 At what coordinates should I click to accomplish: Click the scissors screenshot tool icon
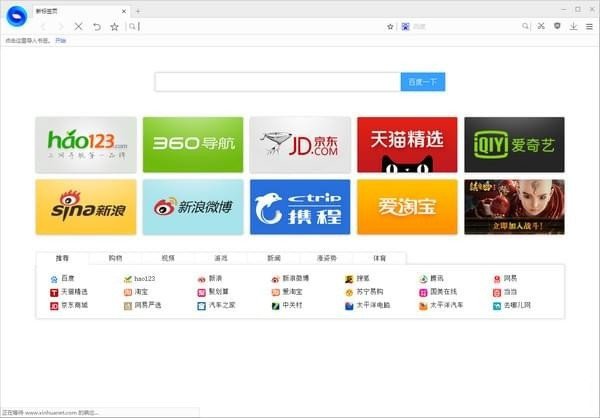(541, 26)
